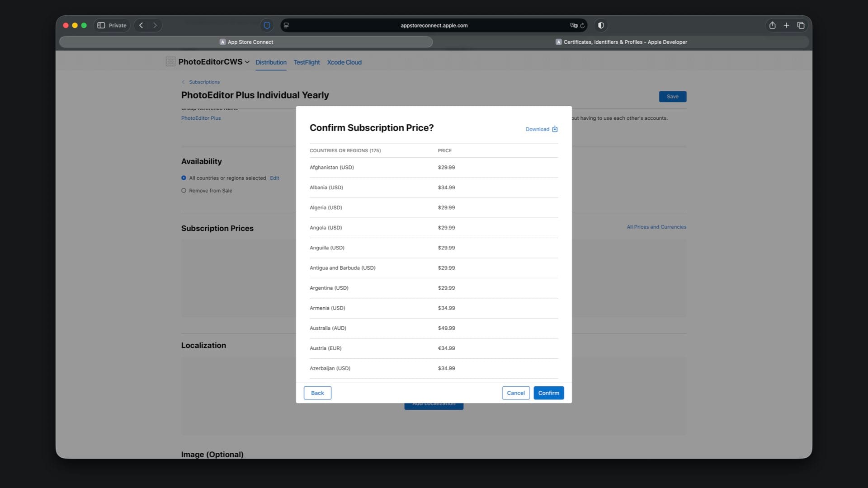
Task: Reload the page with the refresh icon
Action: coord(582,25)
